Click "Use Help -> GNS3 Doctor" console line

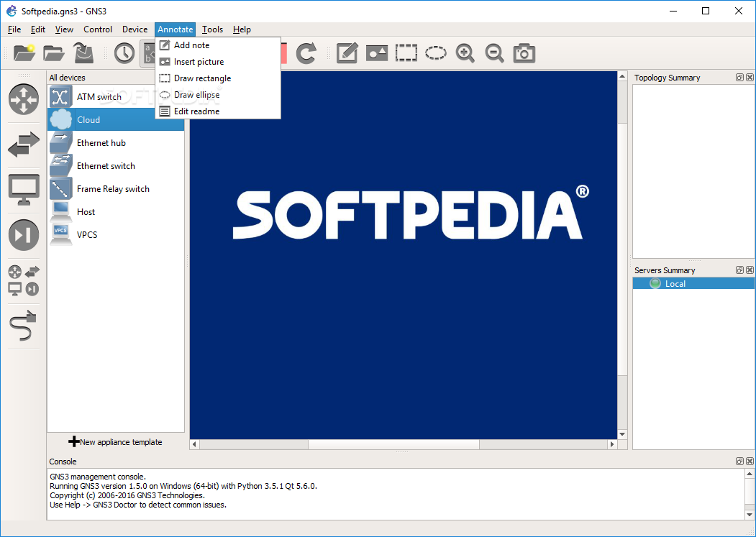(138, 505)
